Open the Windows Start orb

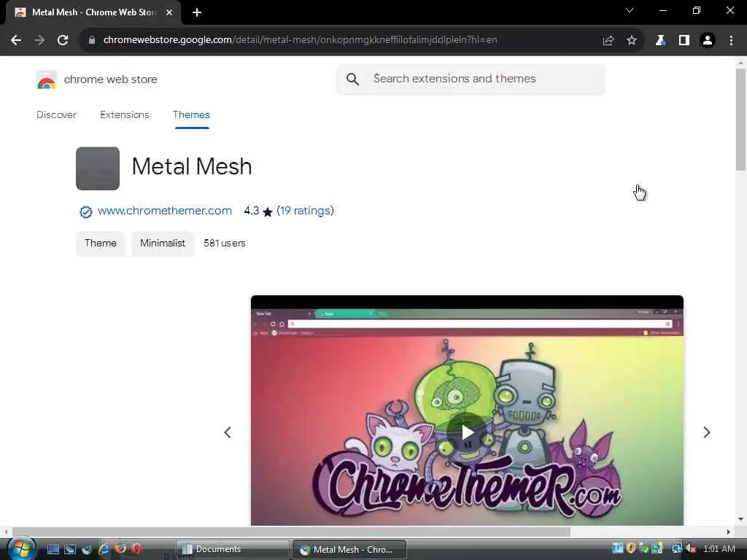point(21,548)
